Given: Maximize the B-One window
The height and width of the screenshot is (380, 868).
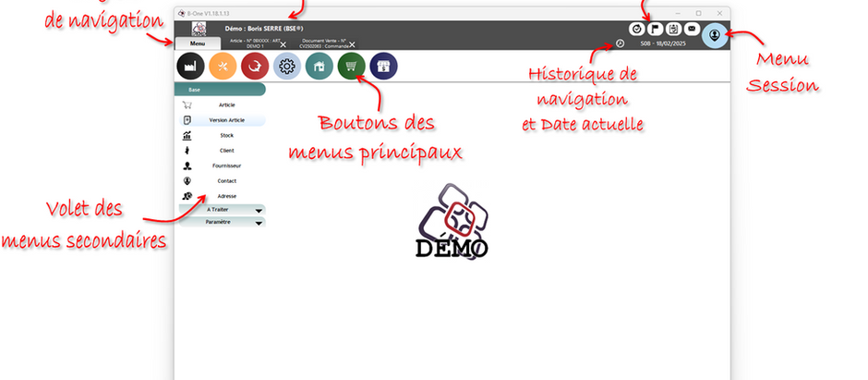Looking at the screenshot, I should pos(699,13).
